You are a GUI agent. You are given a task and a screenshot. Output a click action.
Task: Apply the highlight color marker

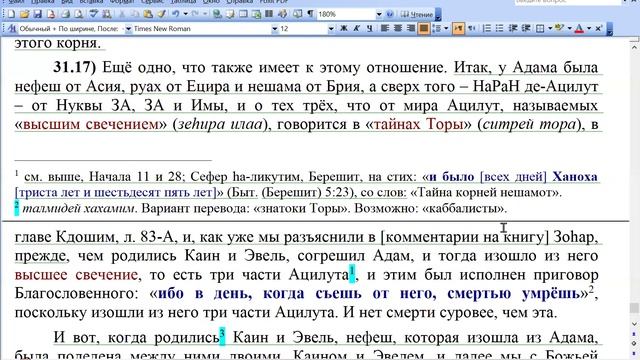point(559,28)
